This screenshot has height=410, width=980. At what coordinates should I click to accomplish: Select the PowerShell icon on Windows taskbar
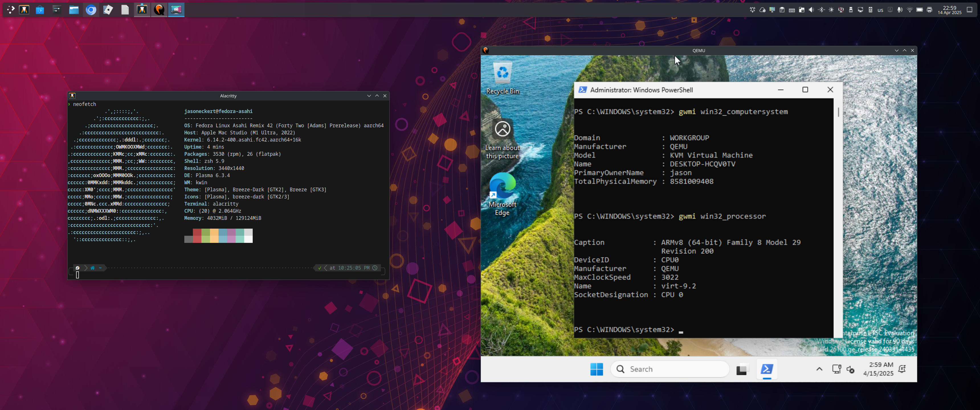(767, 369)
